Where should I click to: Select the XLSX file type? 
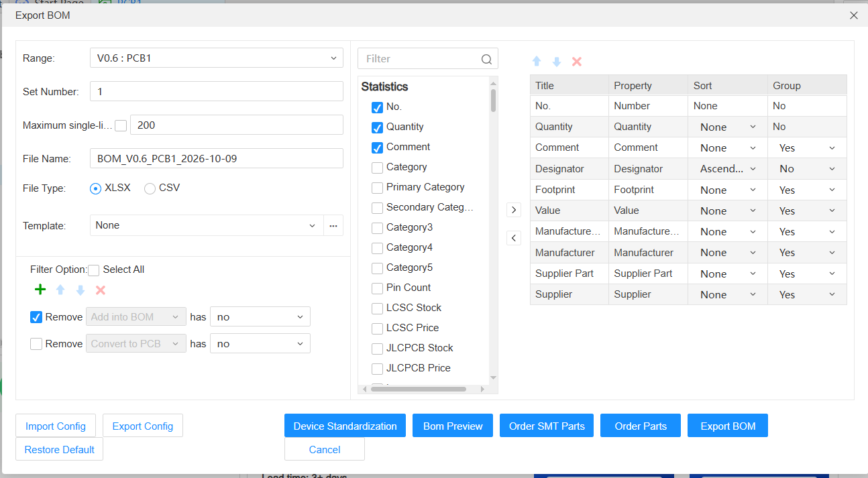coord(95,188)
